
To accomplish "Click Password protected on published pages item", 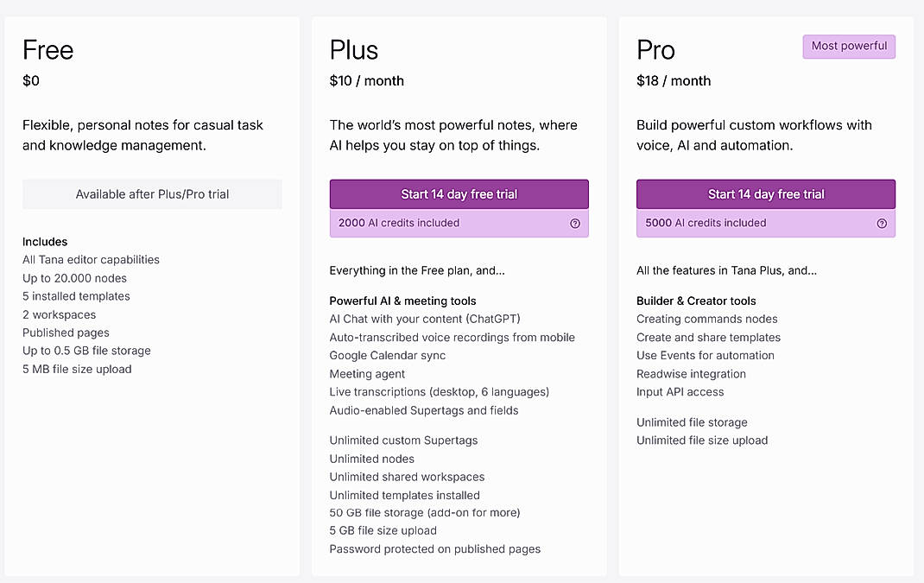I will click(434, 548).
